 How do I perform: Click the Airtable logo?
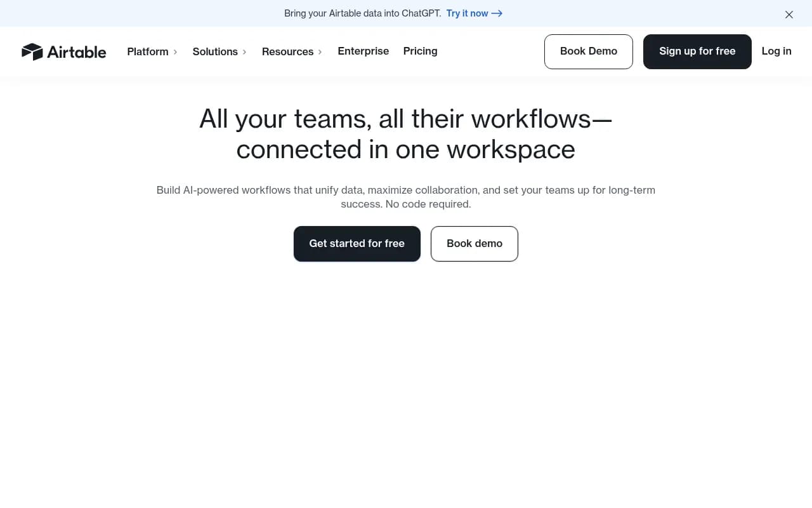pyautogui.click(x=63, y=51)
